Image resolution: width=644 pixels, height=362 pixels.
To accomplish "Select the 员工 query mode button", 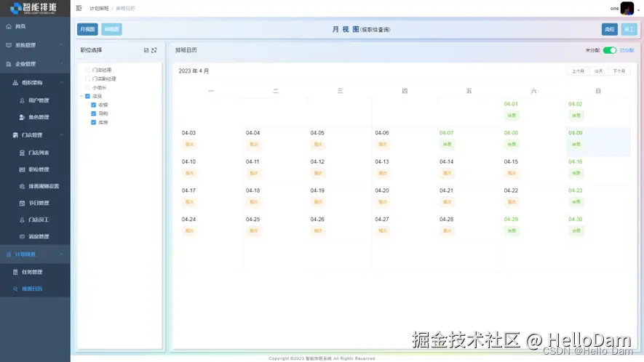I will [629, 29].
